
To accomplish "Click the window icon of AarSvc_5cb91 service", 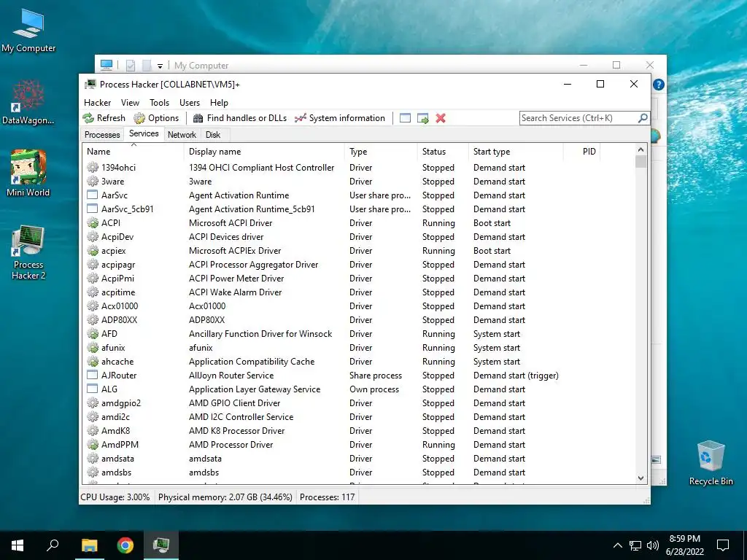I will tap(93, 209).
